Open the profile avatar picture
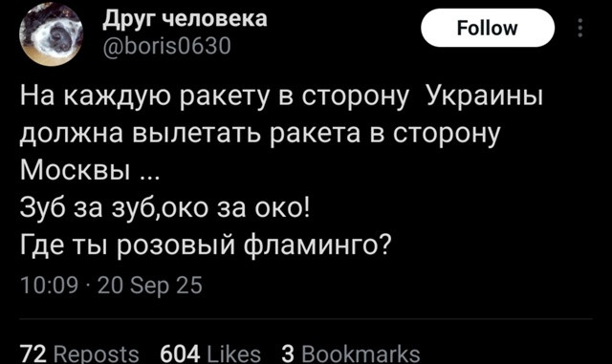Viewport: 612px width, 364px height. click(x=51, y=33)
